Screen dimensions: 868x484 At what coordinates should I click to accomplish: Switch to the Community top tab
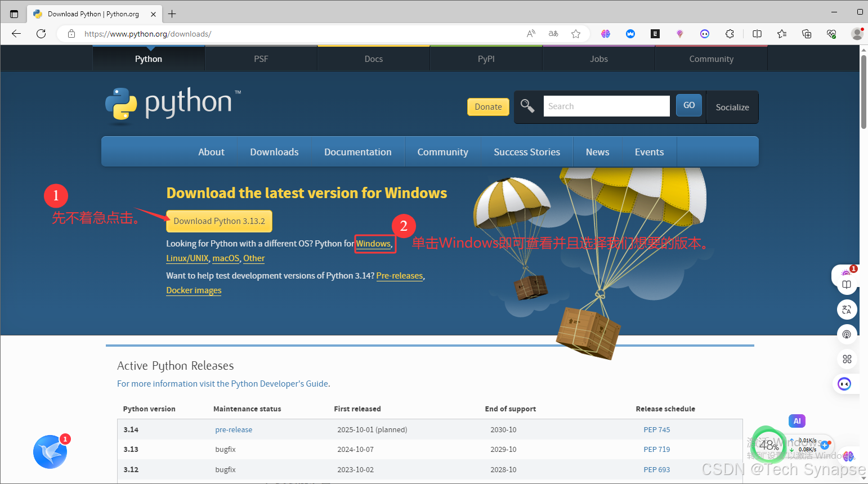[712, 59]
